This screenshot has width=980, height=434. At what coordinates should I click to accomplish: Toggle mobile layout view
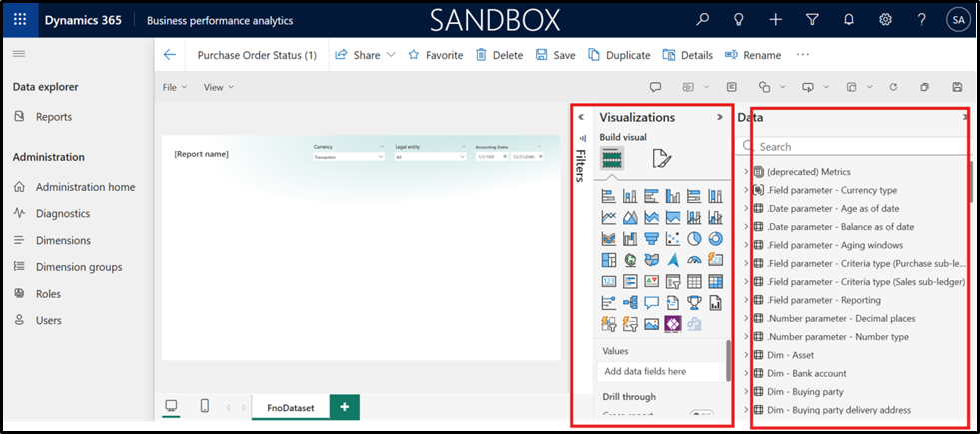tap(205, 406)
